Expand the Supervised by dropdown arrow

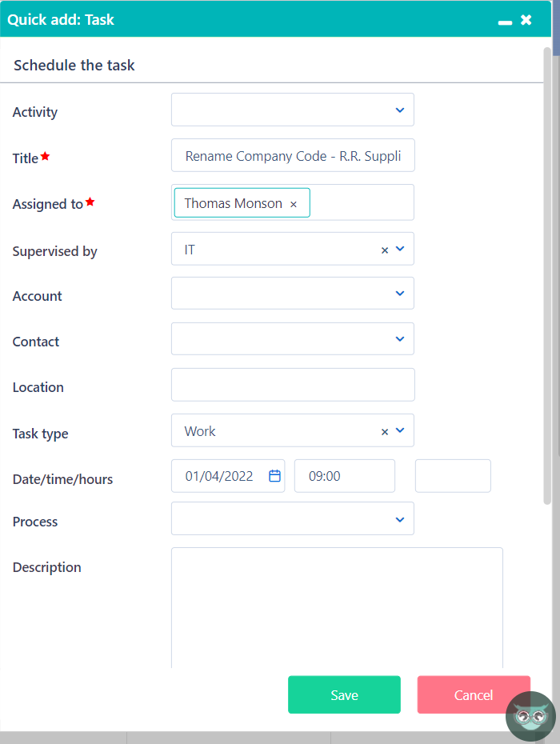click(400, 249)
